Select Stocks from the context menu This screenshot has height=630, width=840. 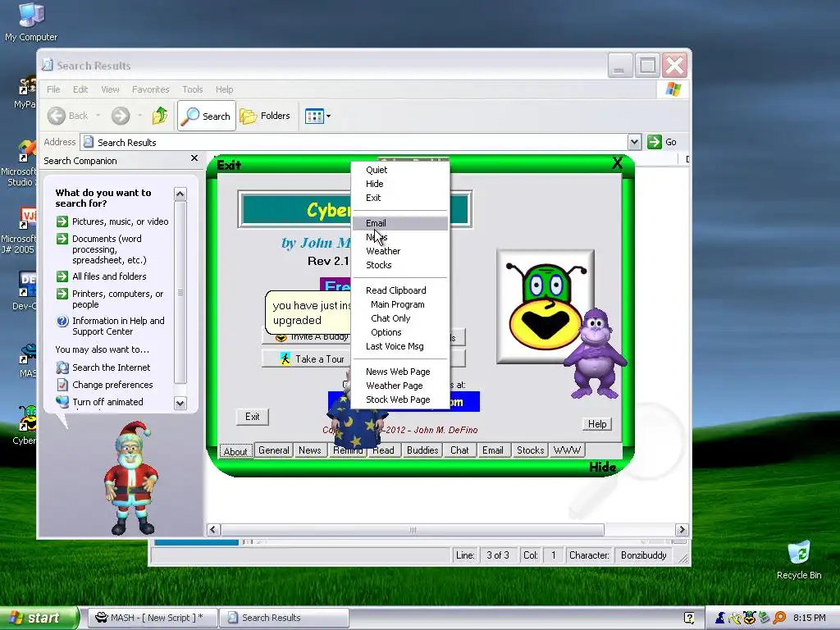400,265
